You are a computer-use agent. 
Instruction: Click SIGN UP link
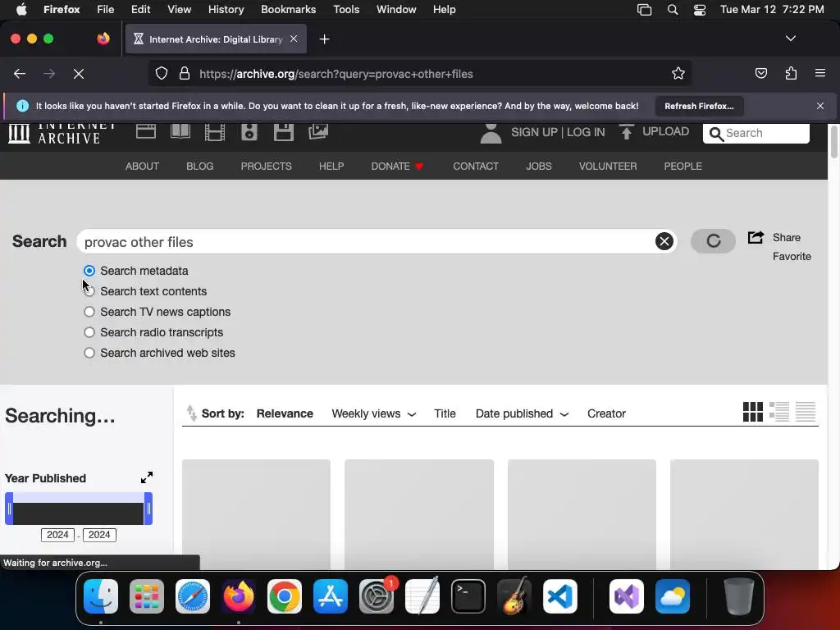coord(534,132)
